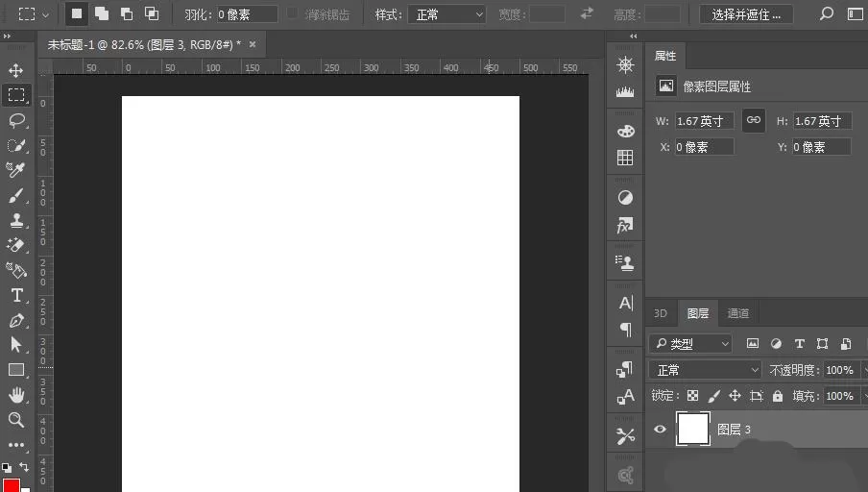Screen dimensions: 868x492
Task: Select the Move tool
Action: (x=16, y=70)
